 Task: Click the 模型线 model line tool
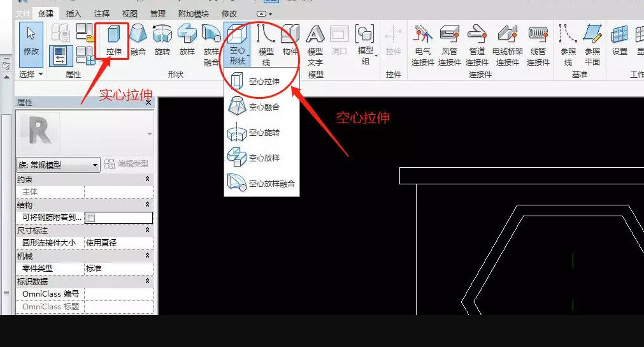[266, 45]
